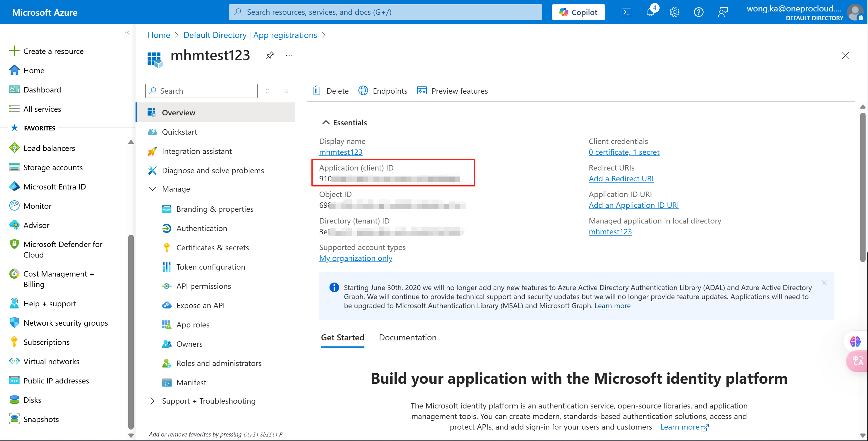868x441 pixels.
Task: Click Add a Redirect URI
Action: click(x=621, y=179)
